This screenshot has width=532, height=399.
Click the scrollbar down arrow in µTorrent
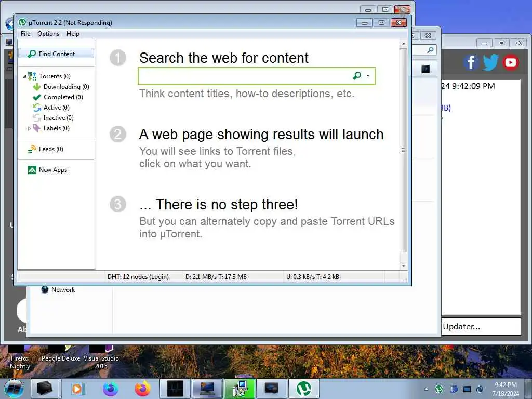click(403, 266)
